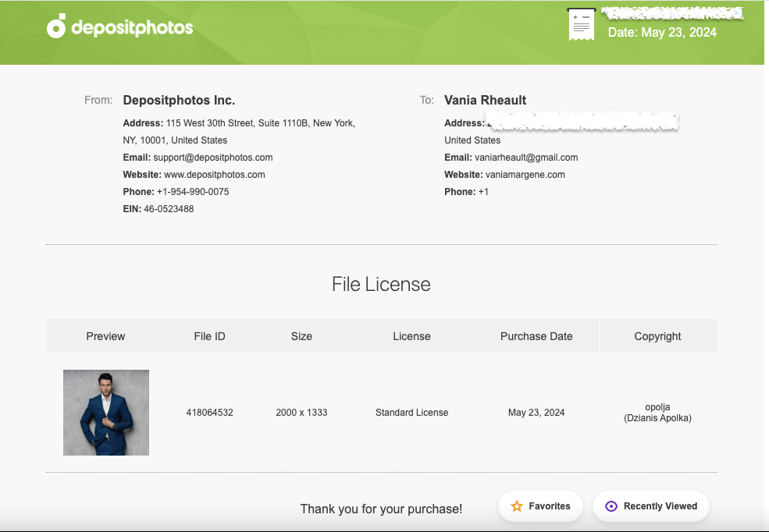
Task: Open the Recently Viewed panel
Action: pyautogui.click(x=651, y=506)
